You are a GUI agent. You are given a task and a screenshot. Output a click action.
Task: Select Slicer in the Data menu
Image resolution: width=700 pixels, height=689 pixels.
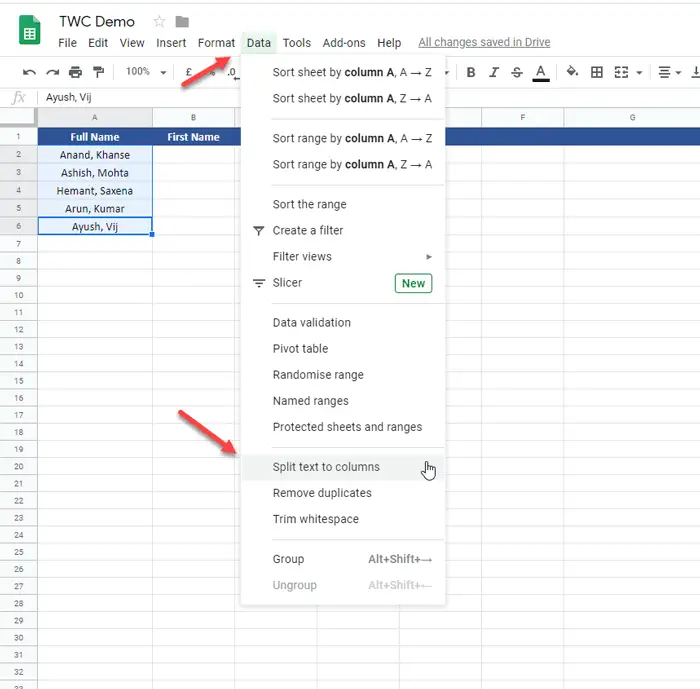(343, 283)
